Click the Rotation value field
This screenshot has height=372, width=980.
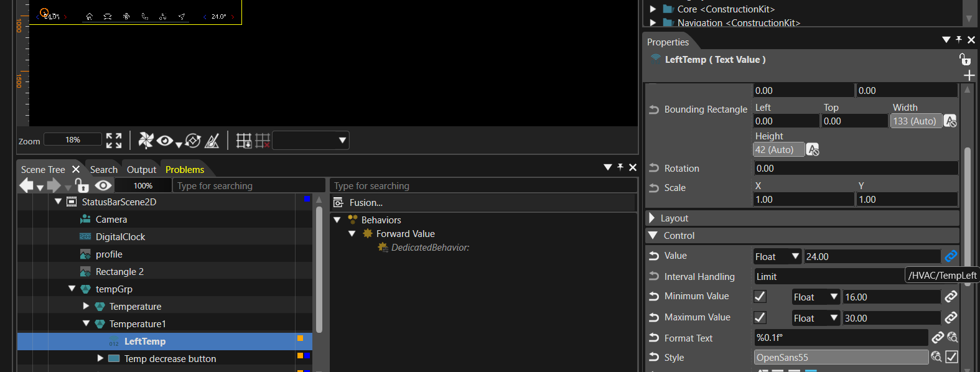click(856, 169)
